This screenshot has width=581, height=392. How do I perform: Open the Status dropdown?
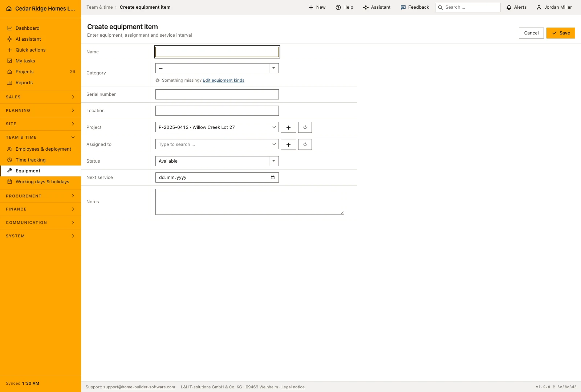[x=217, y=161]
